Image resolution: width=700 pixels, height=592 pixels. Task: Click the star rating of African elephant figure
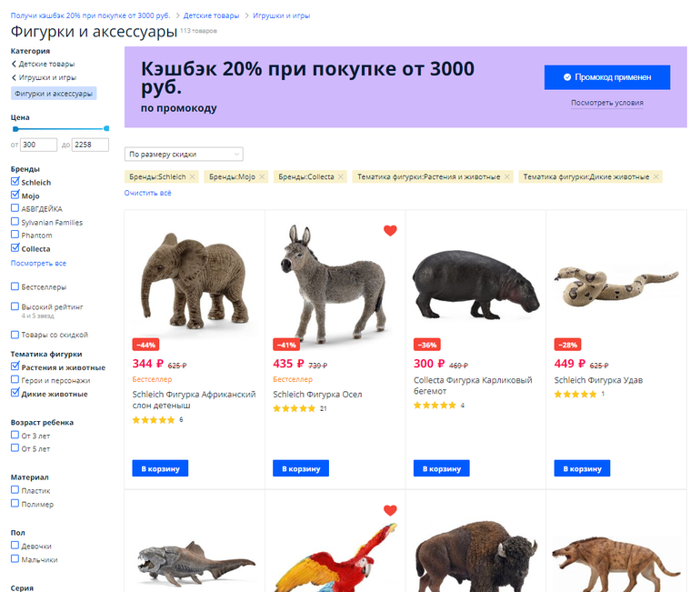point(154,420)
